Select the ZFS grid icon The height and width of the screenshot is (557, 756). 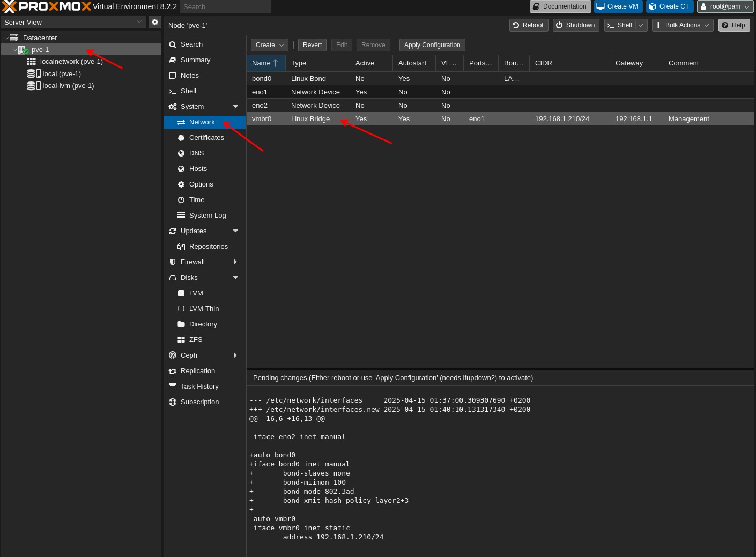point(181,340)
